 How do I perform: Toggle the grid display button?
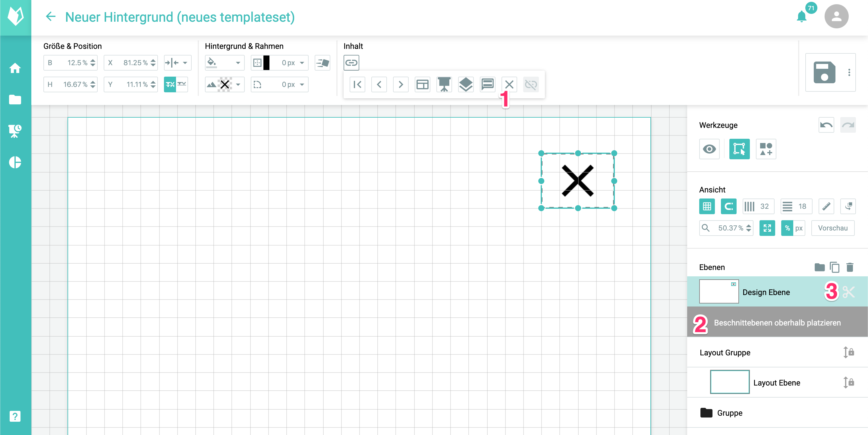click(x=706, y=206)
